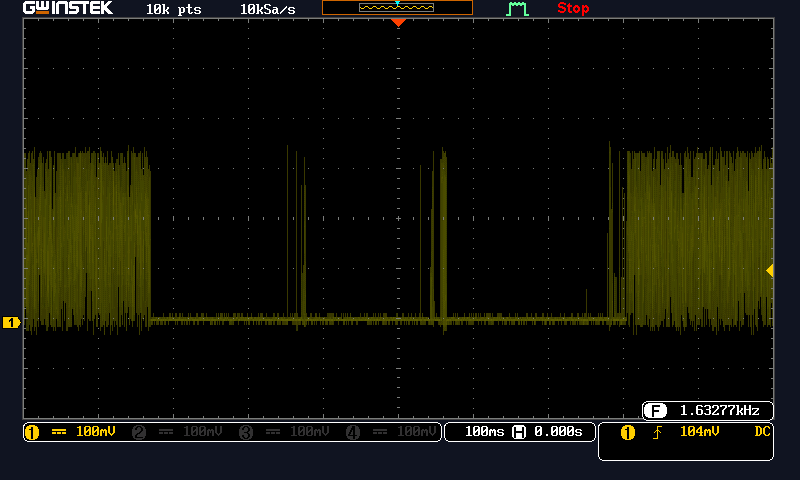The width and height of the screenshot is (800, 480).
Task: Click channel 2 coupling symbol
Action: point(166,432)
